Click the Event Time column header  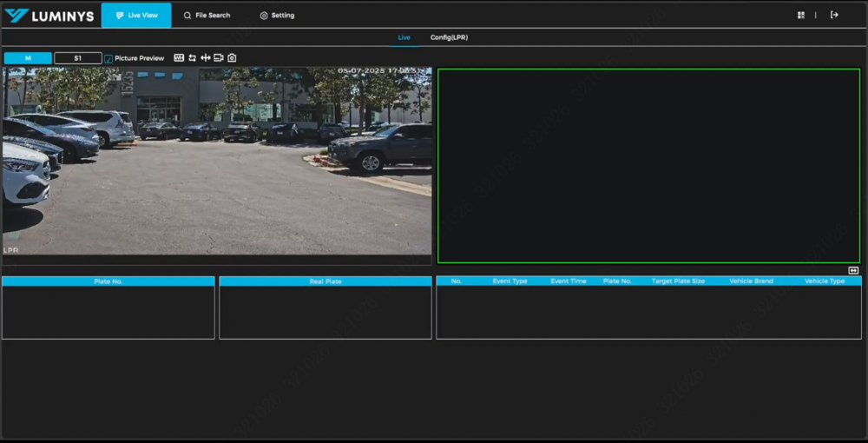(569, 281)
